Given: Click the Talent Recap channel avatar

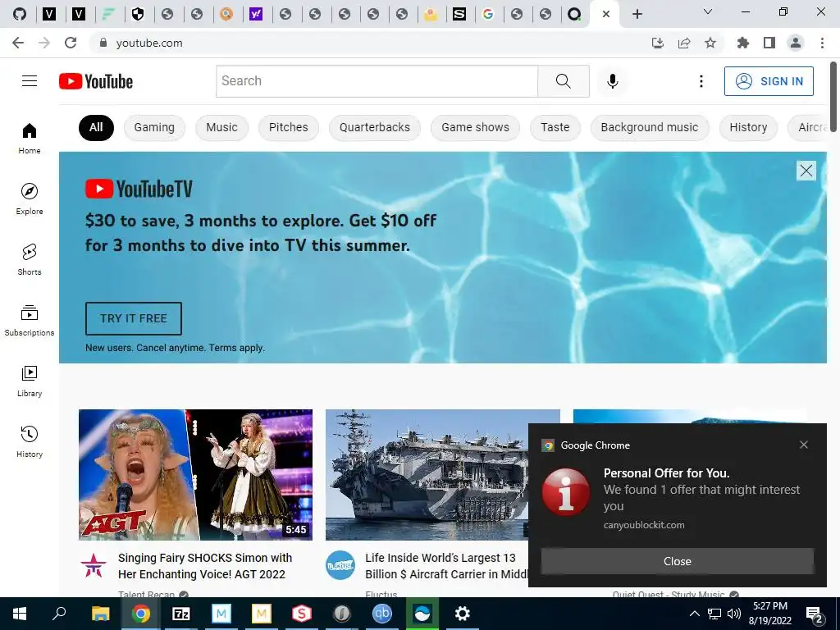Looking at the screenshot, I should 94,565.
